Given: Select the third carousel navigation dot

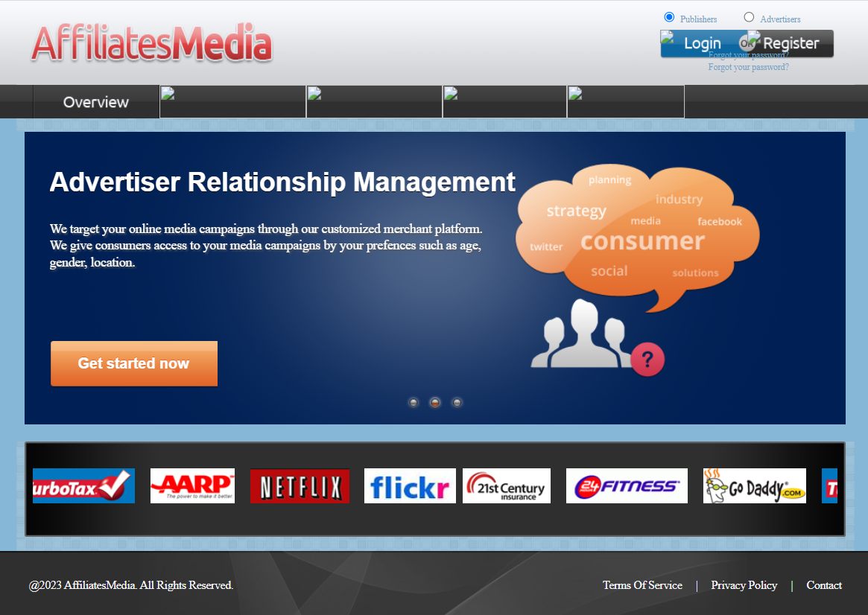Looking at the screenshot, I should (x=457, y=402).
